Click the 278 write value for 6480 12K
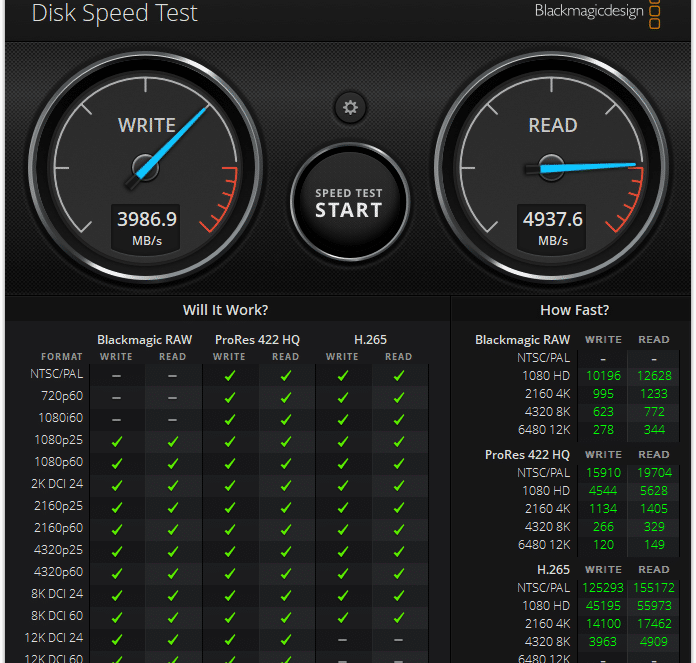This screenshot has width=696, height=663. (x=603, y=430)
